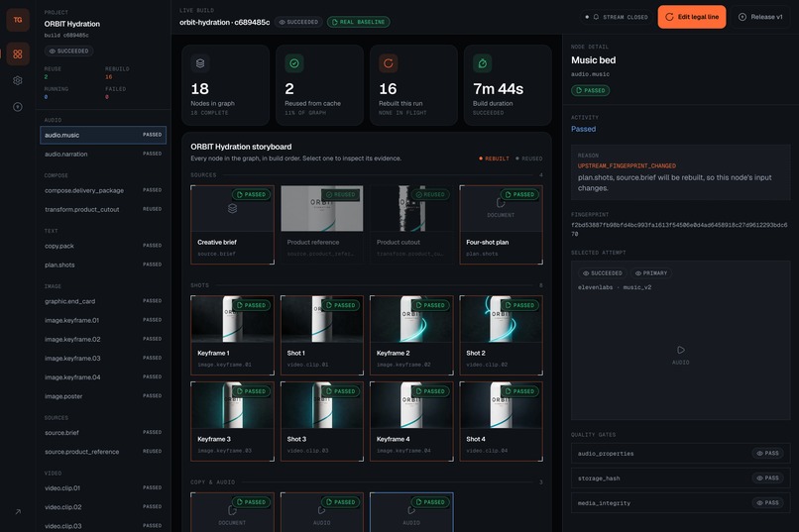This screenshot has width=799, height=532.
Task: Open the circular play icon in sidebar
Action: coord(18,107)
